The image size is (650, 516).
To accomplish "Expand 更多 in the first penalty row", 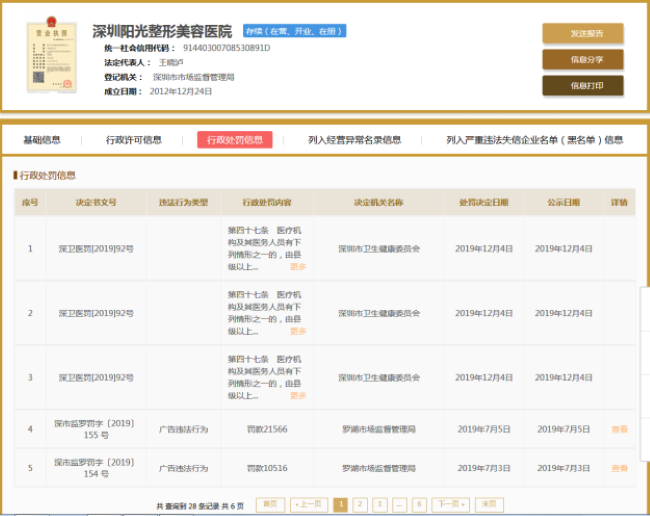I will click(x=298, y=266).
